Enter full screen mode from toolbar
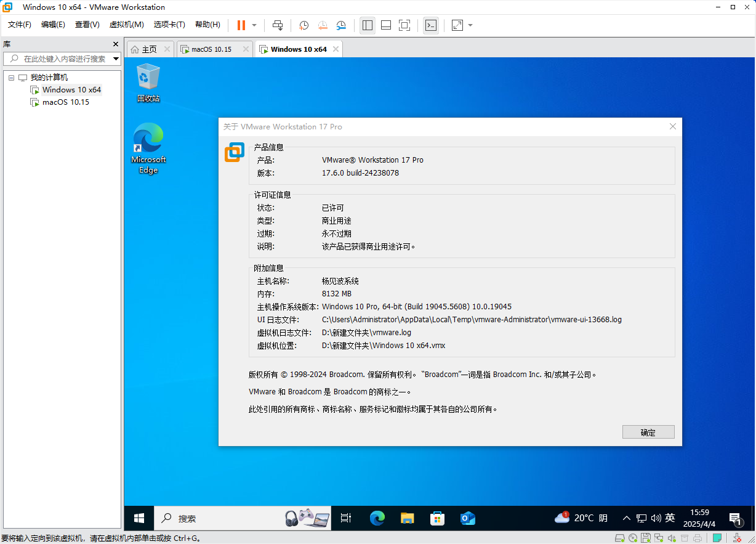The height and width of the screenshot is (544, 756). click(404, 25)
